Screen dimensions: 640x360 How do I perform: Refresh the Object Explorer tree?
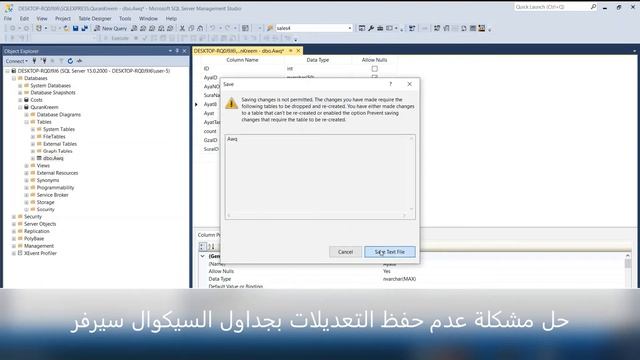(x=70, y=61)
